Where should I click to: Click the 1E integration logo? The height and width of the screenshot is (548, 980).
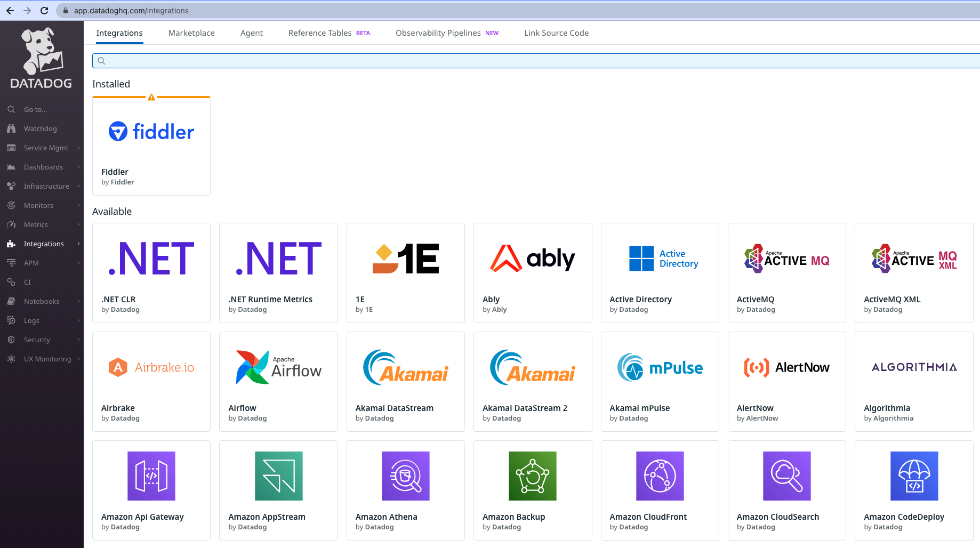click(406, 259)
